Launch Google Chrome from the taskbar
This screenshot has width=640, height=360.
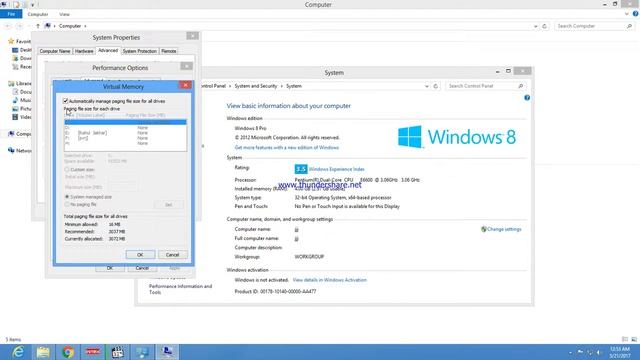pyautogui.click(x=68, y=352)
